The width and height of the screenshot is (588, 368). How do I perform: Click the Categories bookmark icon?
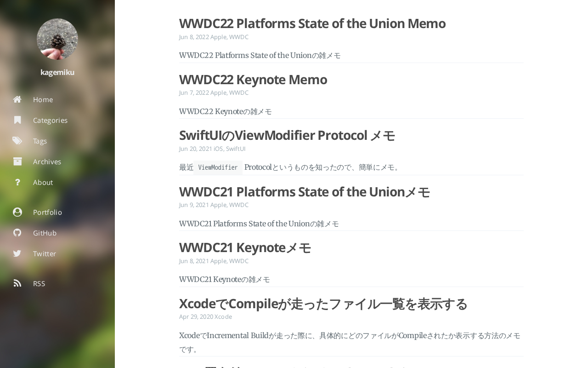17,120
